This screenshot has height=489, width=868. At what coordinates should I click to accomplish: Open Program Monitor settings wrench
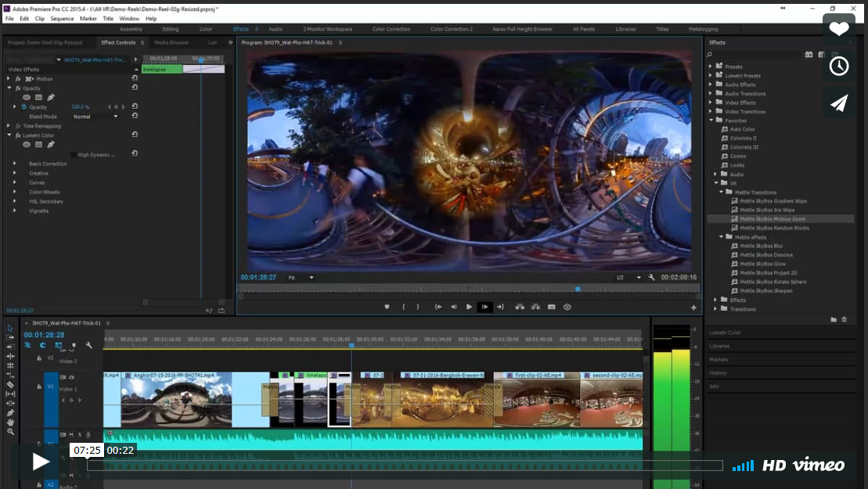651,277
